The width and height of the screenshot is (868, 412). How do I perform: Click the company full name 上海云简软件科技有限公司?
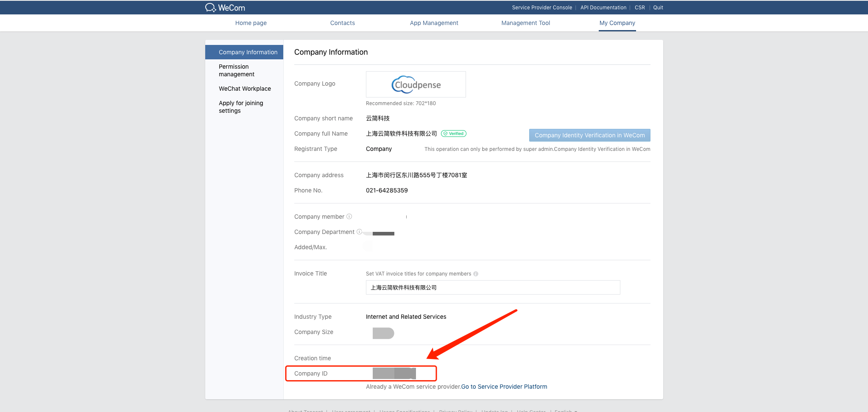pos(402,134)
